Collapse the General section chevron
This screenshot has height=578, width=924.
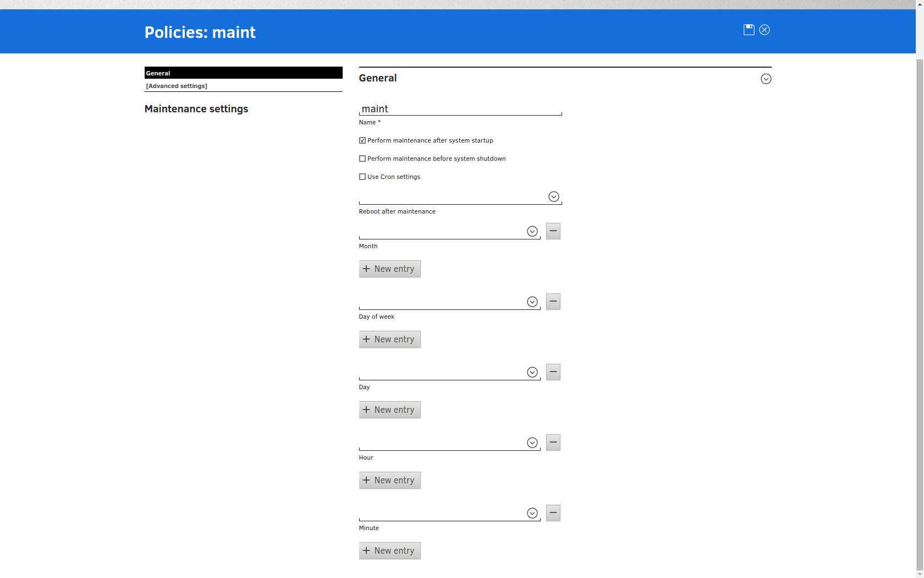[x=766, y=79]
